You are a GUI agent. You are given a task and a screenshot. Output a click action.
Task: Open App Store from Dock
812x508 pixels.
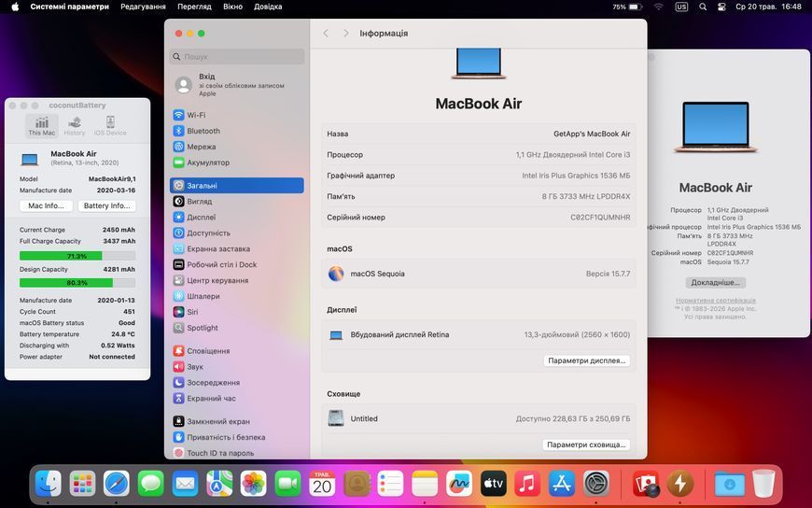[562, 484]
